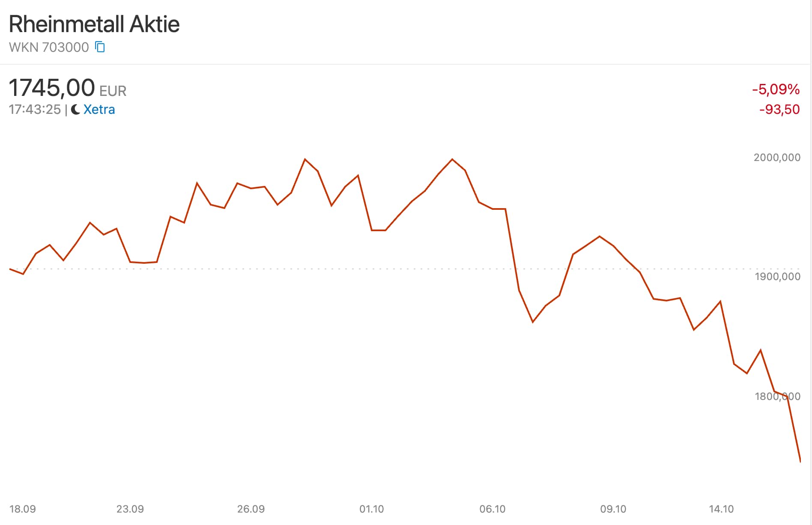The image size is (812, 525).
Task: Copy the WKN 703000 number
Action: [100, 47]
